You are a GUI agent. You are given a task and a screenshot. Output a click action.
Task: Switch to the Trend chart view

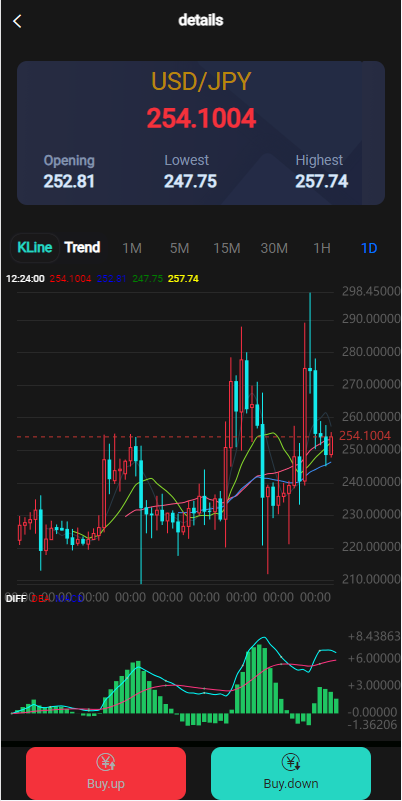(x=82, y=248)
